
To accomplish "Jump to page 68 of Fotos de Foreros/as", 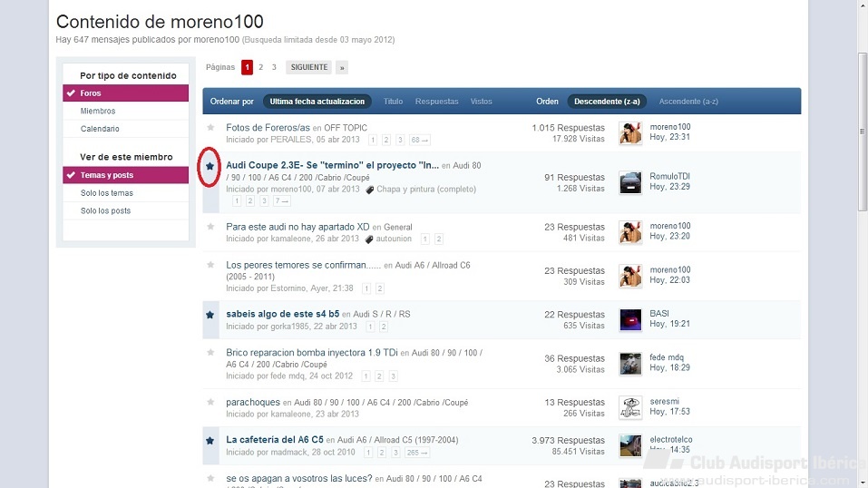I will click(x=420, y=140).
